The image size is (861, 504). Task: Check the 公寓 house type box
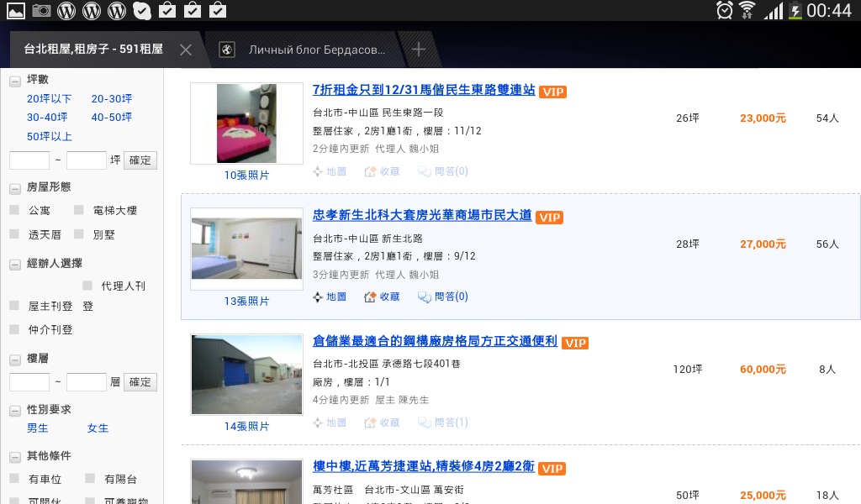(x=15, y=209)
